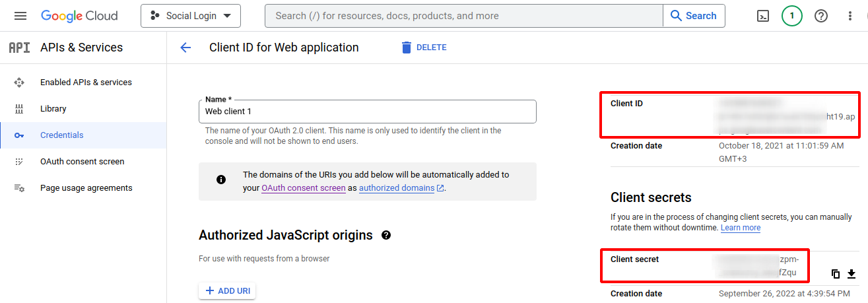The width and height of the screenshot is (868, 303).
Task: Click the Social Login dropdown arrow
Action: (228, 16)
